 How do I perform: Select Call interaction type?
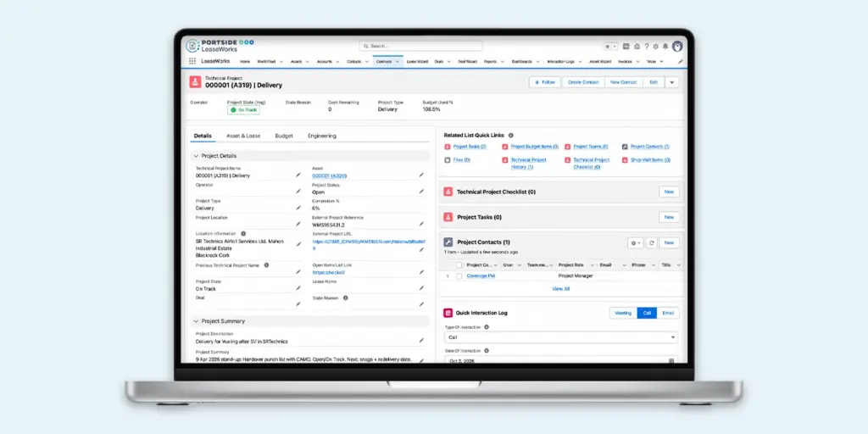(x=647, y=313)
